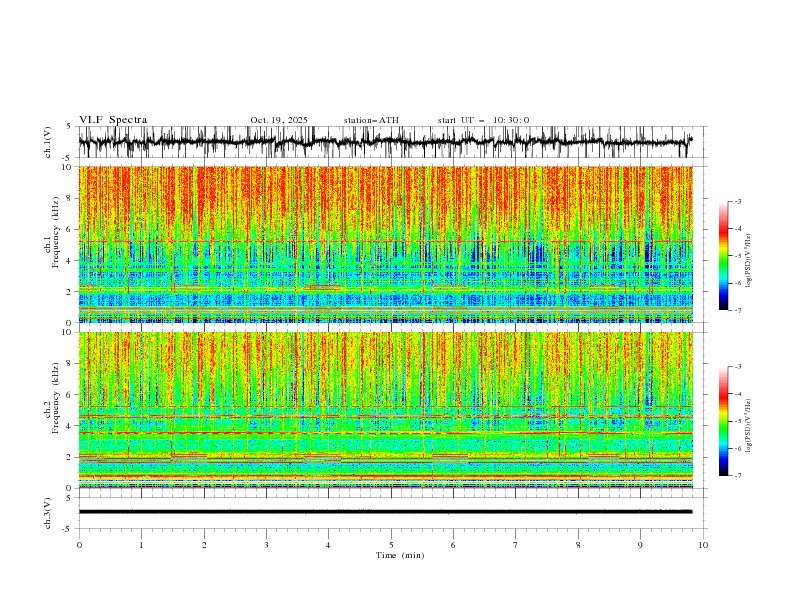
Task: Click the ch.3 waveform trace panel
Action: coord(393,513)
